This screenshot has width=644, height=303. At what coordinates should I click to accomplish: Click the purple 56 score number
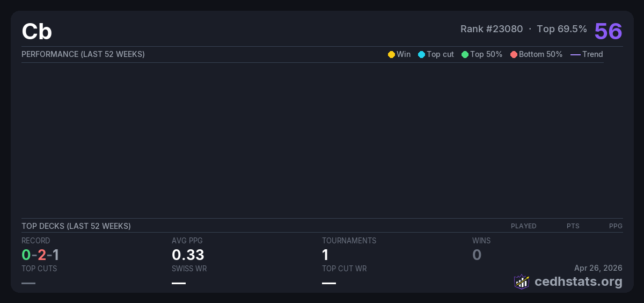click(x=608, y=31)
